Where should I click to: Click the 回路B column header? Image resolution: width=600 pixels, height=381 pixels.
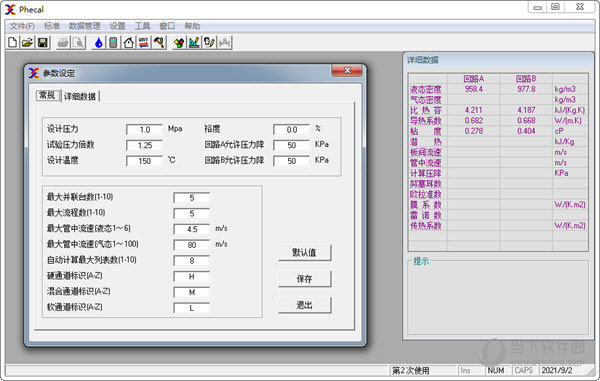(x=526, y=79)
